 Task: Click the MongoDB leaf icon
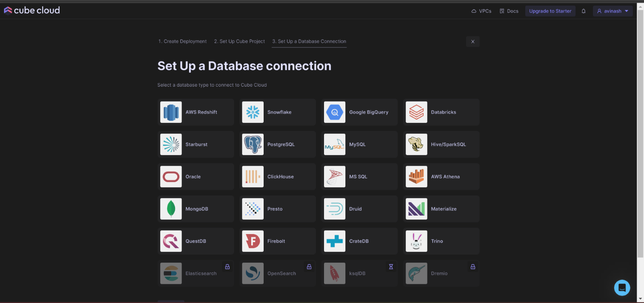click(171, 209)
